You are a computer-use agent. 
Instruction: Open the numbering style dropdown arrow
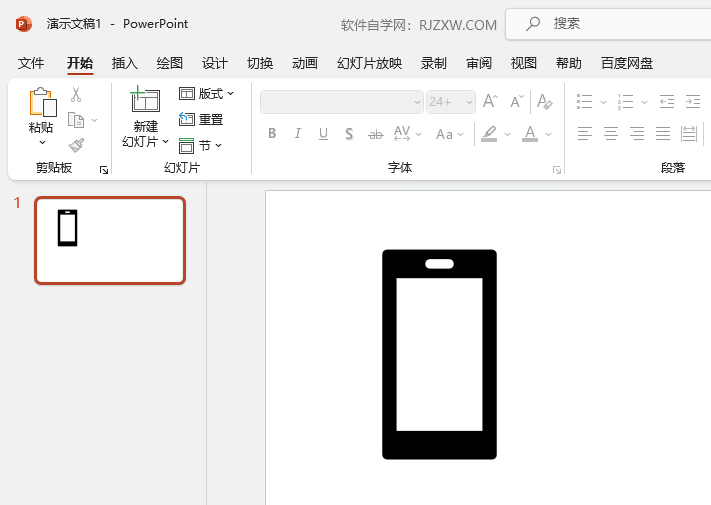point(644,102)
